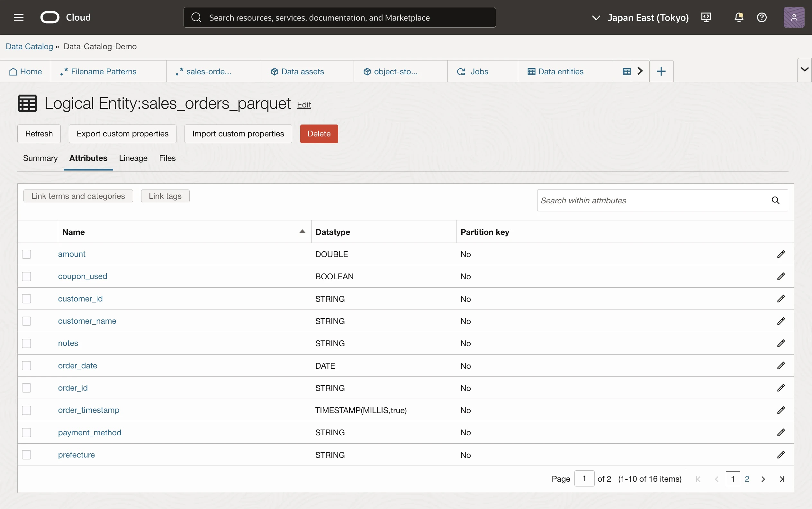The image size is (812, 509).
Task: Edit the order_timestamp attribute with pencil icon
Action: point(781,410)
